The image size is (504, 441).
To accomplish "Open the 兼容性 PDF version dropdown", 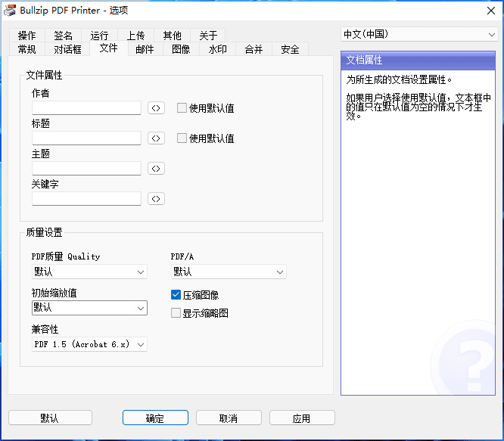I will pos(89,344).
